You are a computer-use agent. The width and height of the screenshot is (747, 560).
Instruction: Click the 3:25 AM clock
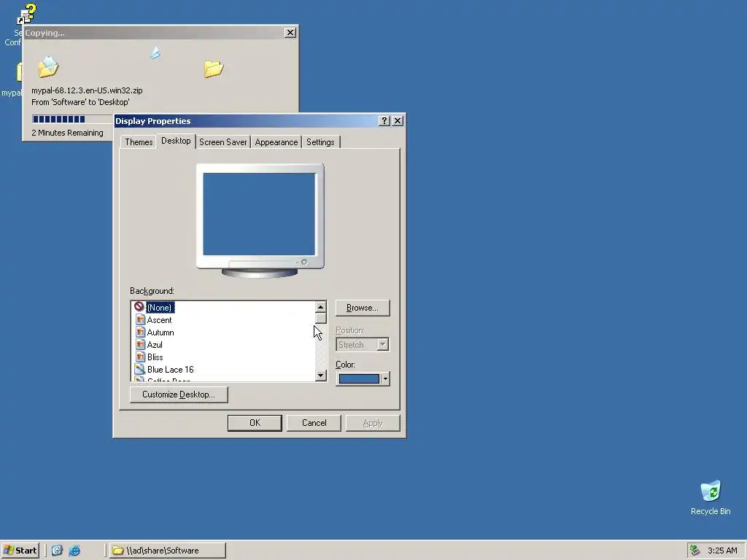[x=722, y=551]
